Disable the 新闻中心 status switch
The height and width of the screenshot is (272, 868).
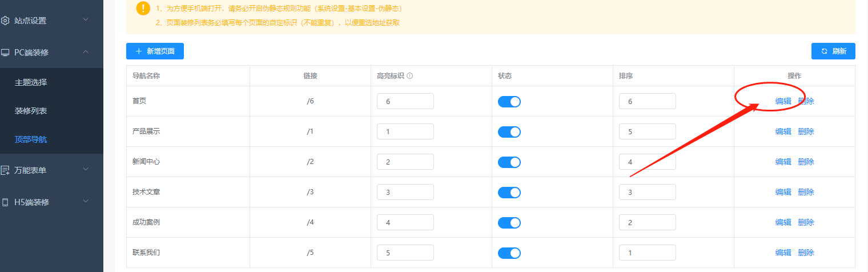[x=509, y=162]
